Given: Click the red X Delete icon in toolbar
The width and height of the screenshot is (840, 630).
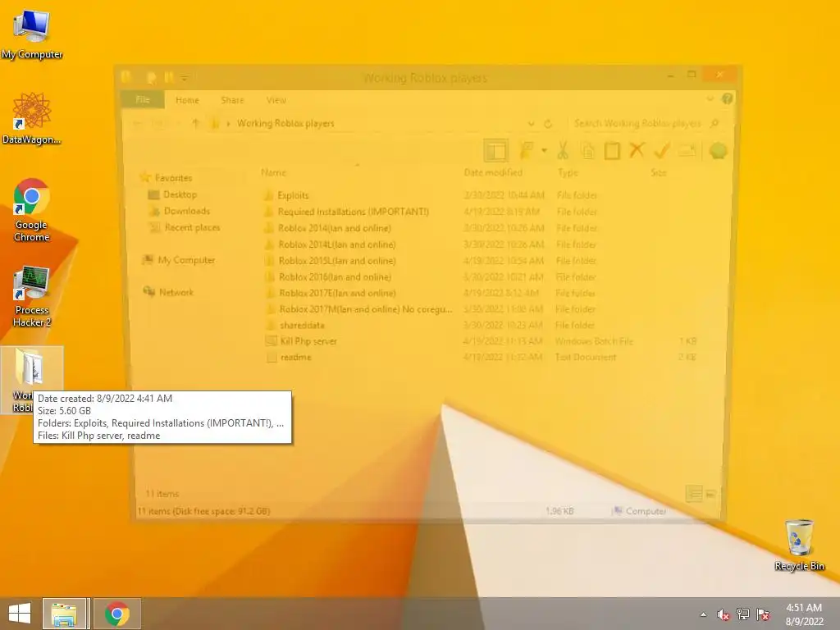Looking at the screenshot, I should point(637,150).
